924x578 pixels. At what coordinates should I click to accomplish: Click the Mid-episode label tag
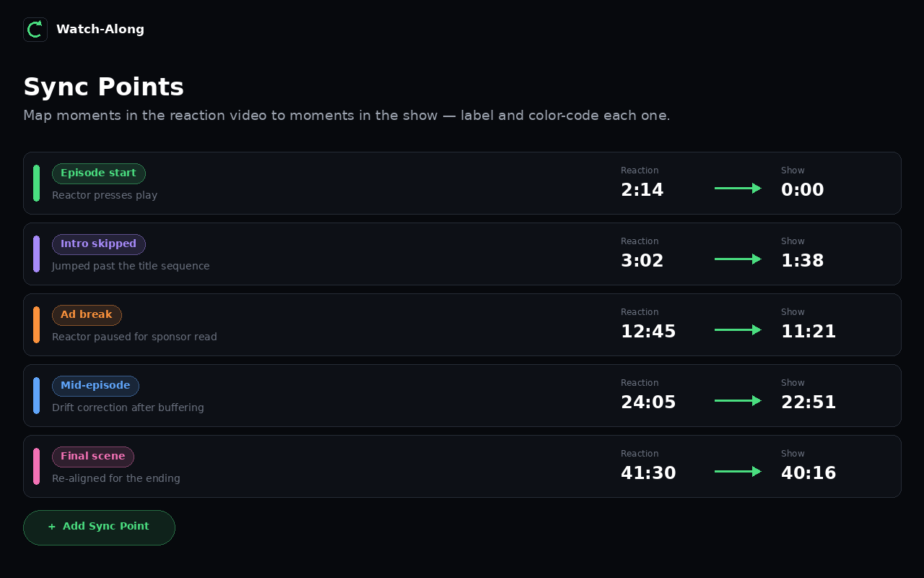[95, 386]
